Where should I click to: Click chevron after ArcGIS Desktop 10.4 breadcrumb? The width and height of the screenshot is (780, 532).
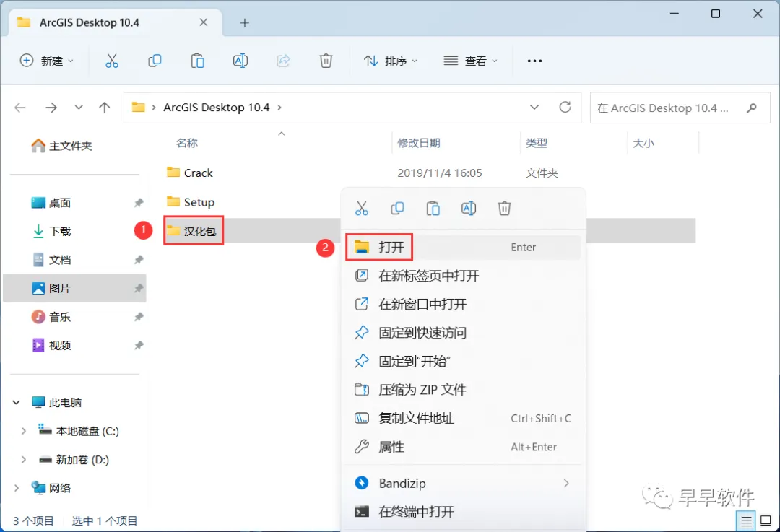279,108
